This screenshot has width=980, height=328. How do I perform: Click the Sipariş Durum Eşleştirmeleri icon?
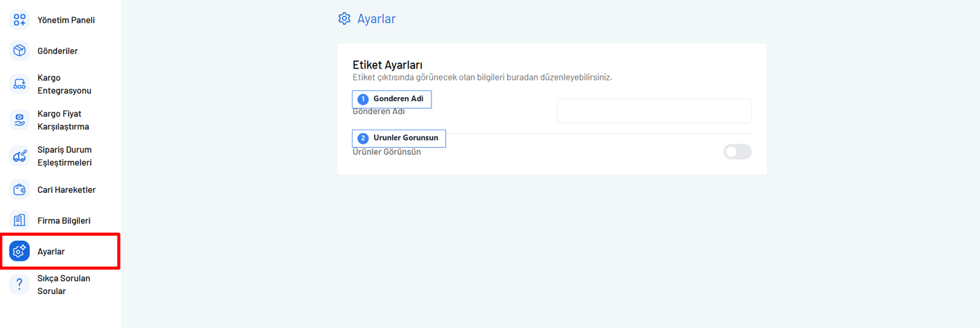[x=19, y=156]
